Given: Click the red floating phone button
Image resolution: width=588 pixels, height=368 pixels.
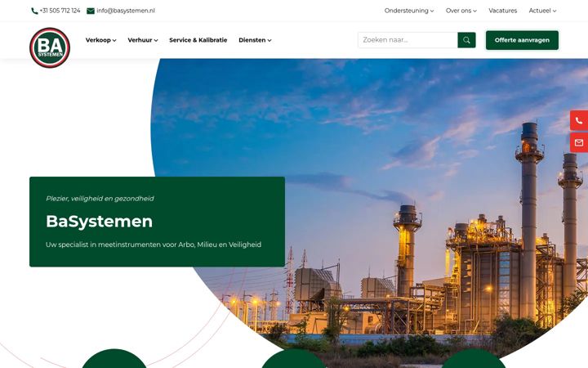Looking at the screenshot, I should tap(579, 120).
